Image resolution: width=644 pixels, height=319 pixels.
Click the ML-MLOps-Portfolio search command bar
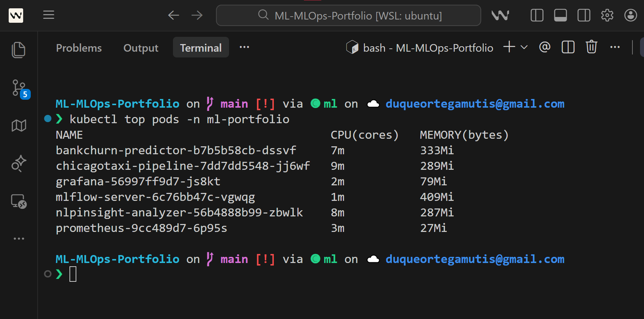click(x=348, y=16)
